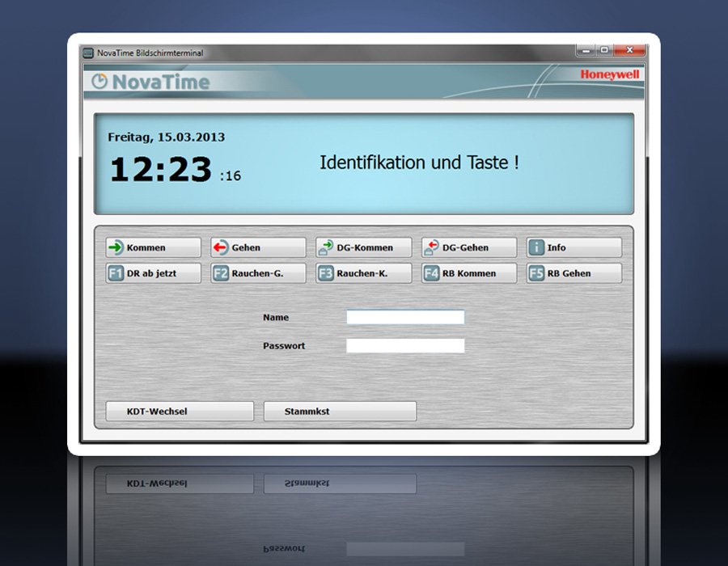This screenshot has width=728, height=566.
Task: Choose the Rauchen-G. button label
Action: [257, 274]
